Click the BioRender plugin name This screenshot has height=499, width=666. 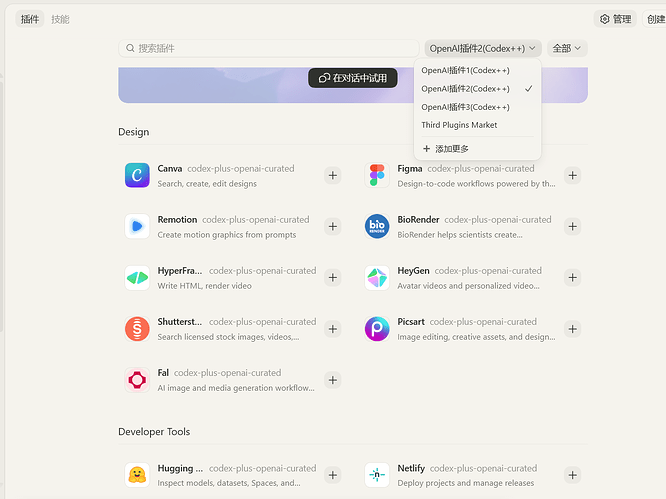click(x=418, y=220)
